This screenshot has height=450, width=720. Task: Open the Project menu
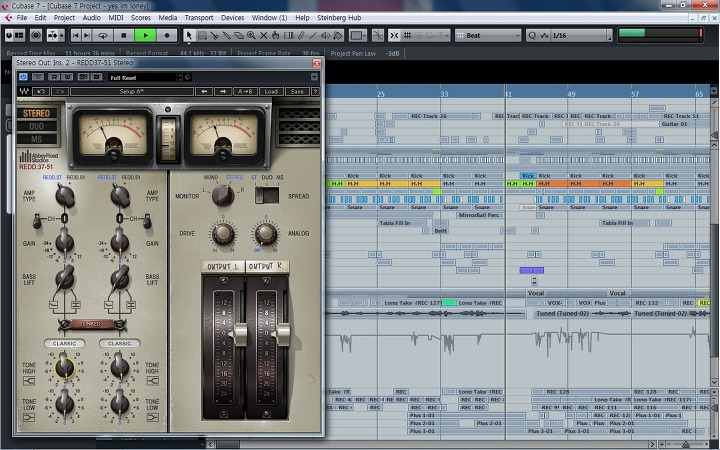tap(64, 18)
